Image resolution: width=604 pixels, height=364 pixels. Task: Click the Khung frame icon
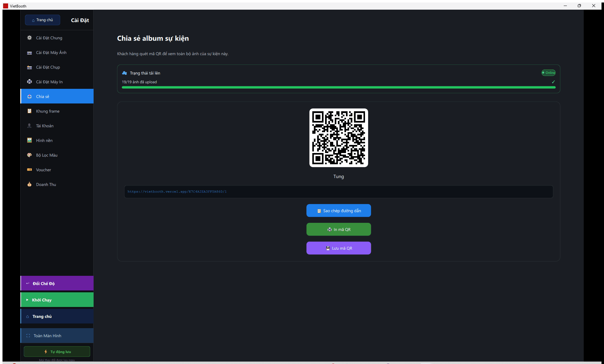pos(29,111)
